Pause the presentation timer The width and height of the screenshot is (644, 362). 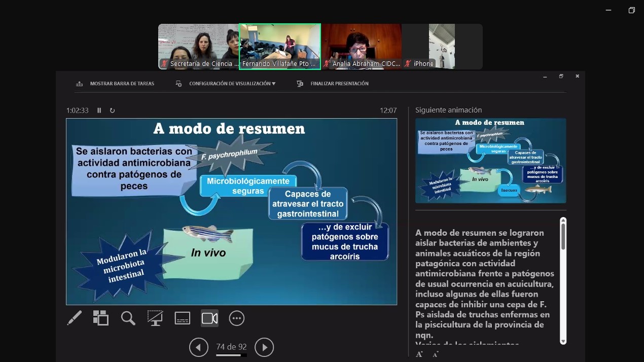(99, 110)
